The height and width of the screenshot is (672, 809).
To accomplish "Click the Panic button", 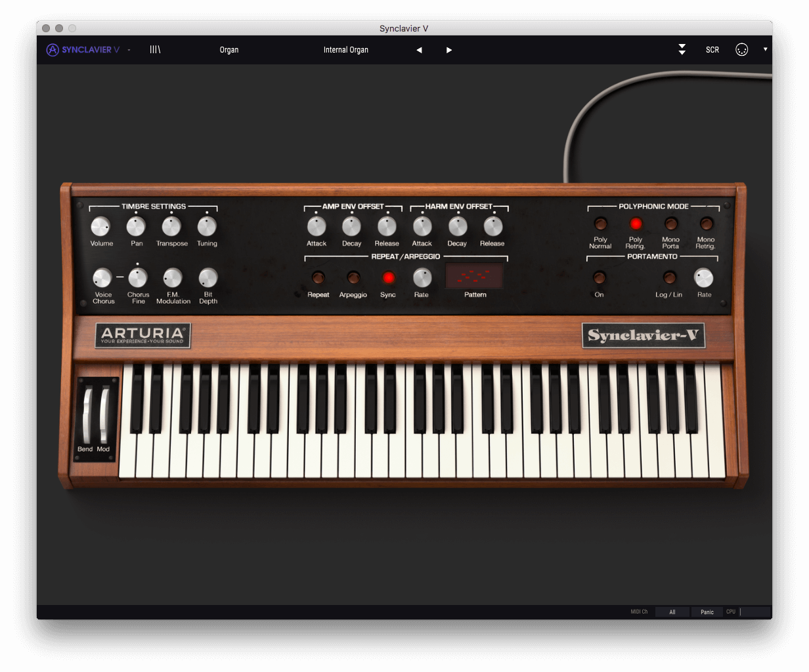I will (707, 612).
